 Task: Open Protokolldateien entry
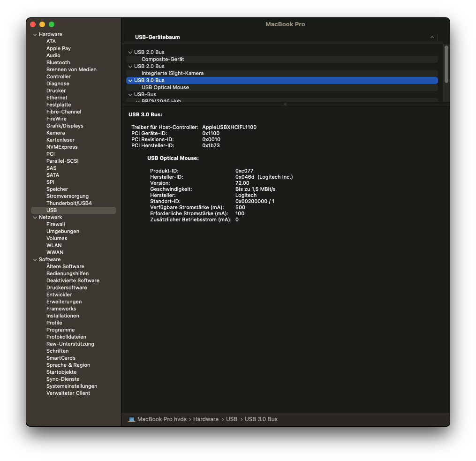click(x=66, y=337)
